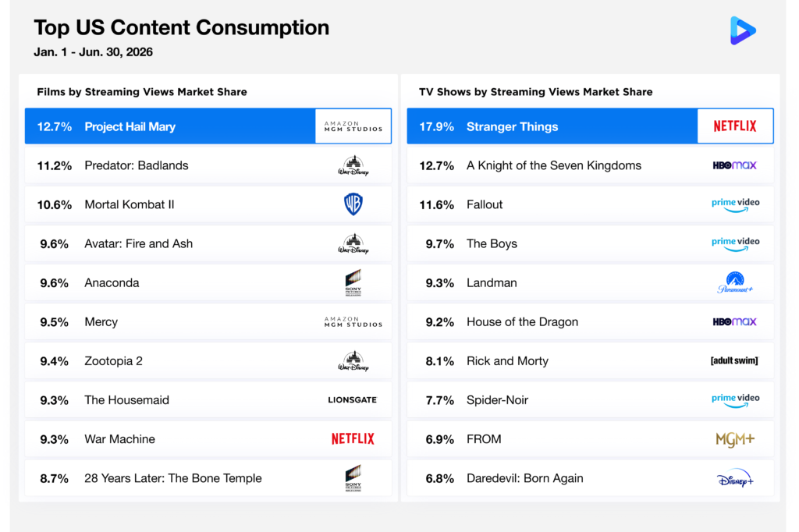Click the 17.9% share for Stranger Things
799x532 pixels.
pos(436,126)
